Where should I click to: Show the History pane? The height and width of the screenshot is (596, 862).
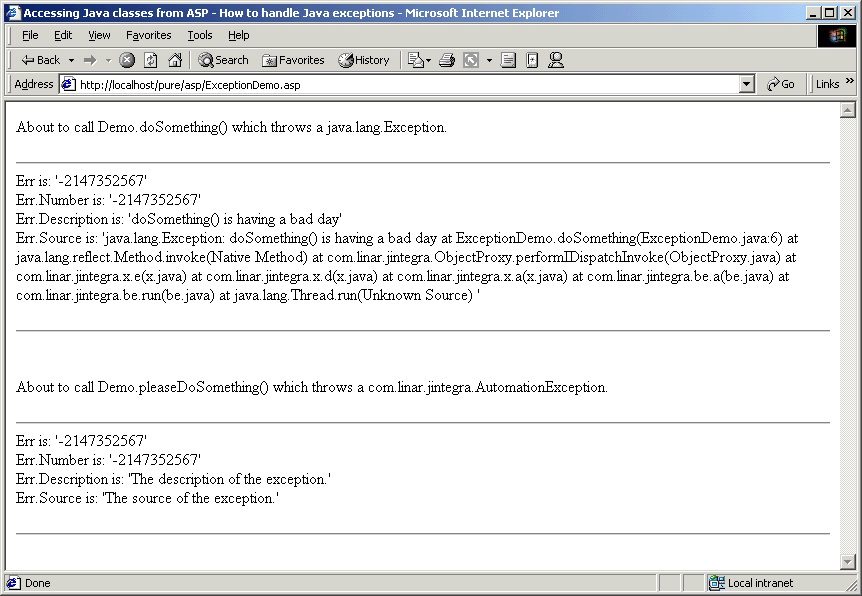(364, 60)
